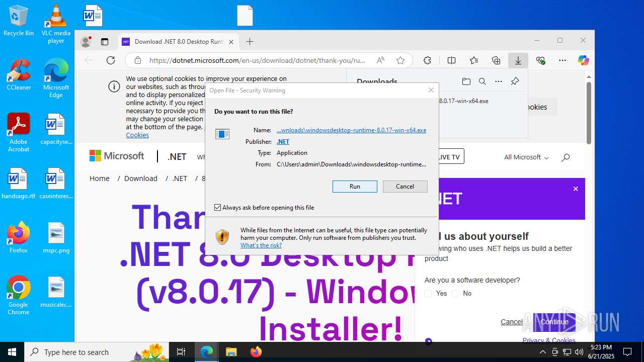The image size is (644, 362).
Task: Open Edge Settings and more ellipsis
Action: point(562,60)
